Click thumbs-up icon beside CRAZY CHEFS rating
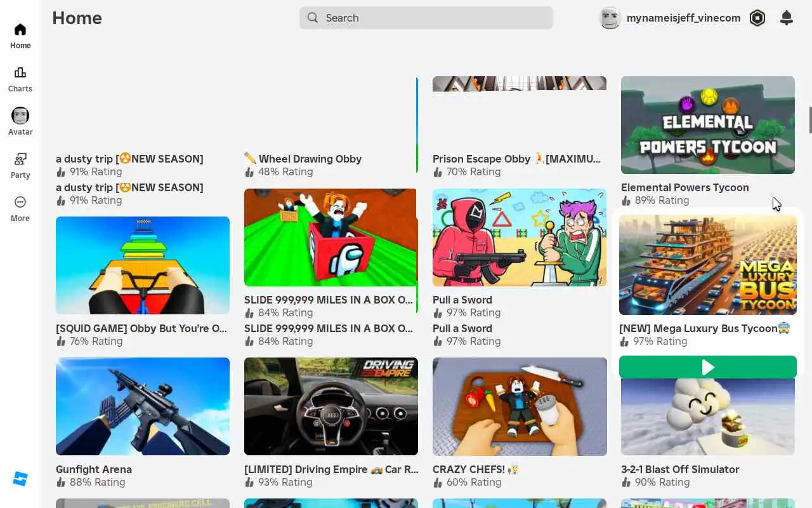The height and width of the screenshot is (508, 812). (x=438, y=482)
